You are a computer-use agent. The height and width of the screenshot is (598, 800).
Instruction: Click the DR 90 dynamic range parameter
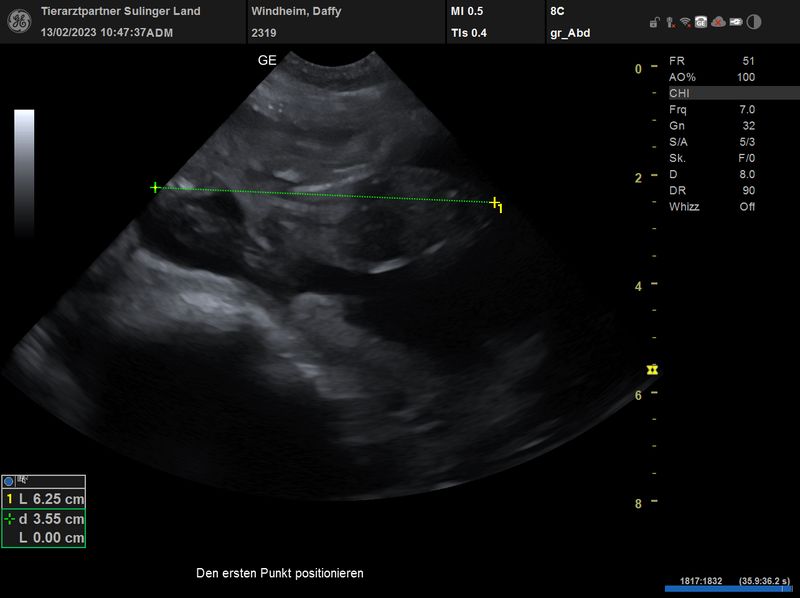(x=712, y=190)
